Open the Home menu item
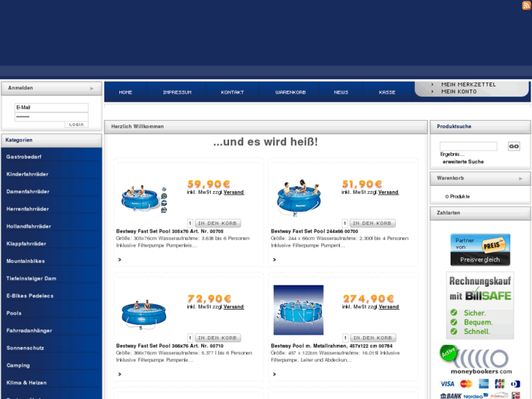Image resolution: width=532 pixels, height=399 pixels. 126,92
